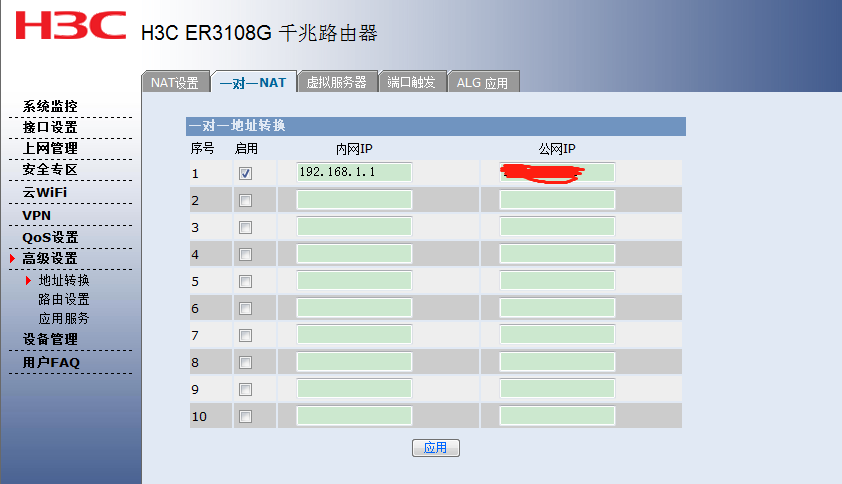Open 系统监控 in the sidebar
Screen dimensions: 842x484
[x=50, y=106]
